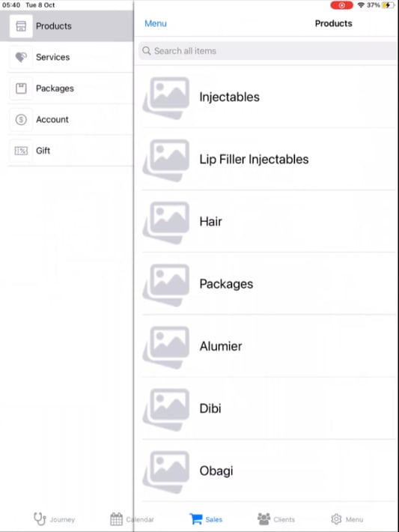Open the Dibi product category
Image resolution: width=399 pixels, height=532 pixels.
coord(269,408)
